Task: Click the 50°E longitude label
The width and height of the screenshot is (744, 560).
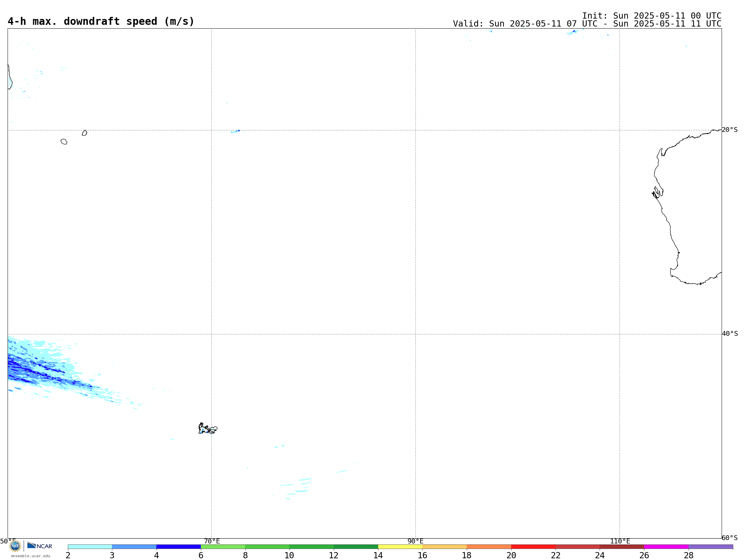Action: coord(8,541)
